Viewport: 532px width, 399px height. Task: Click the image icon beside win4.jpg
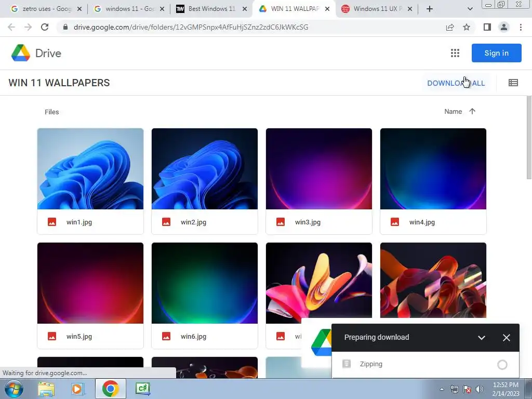pos(395,222)
